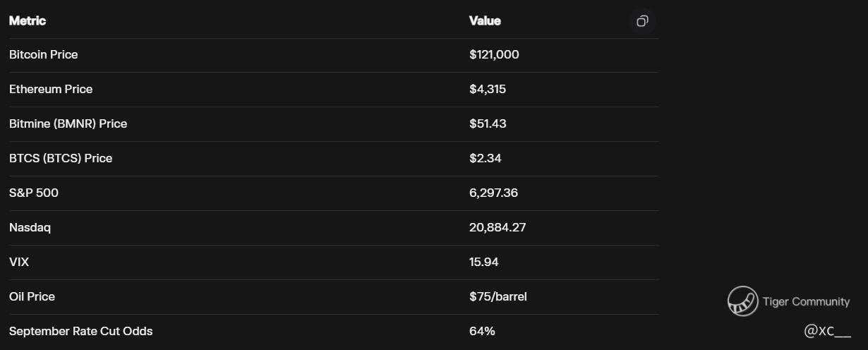
Task: Click the $75/barrel oil price value
Action: click(498, 297)
